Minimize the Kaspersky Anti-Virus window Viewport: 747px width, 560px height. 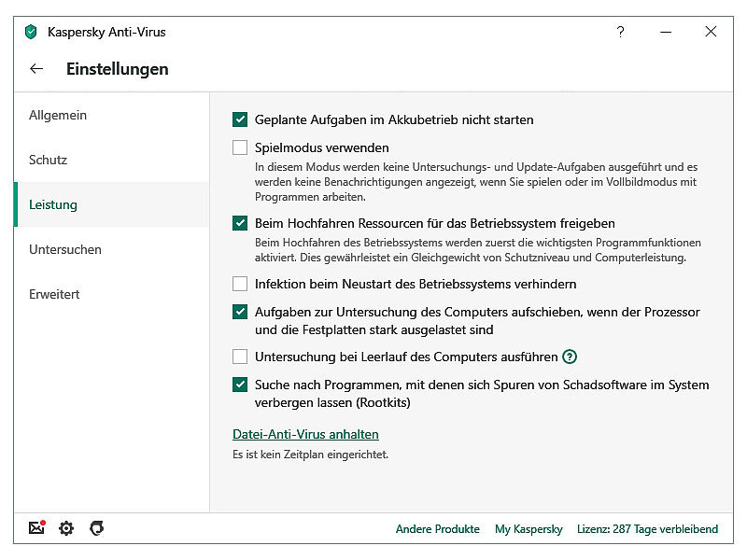[666, 32]
